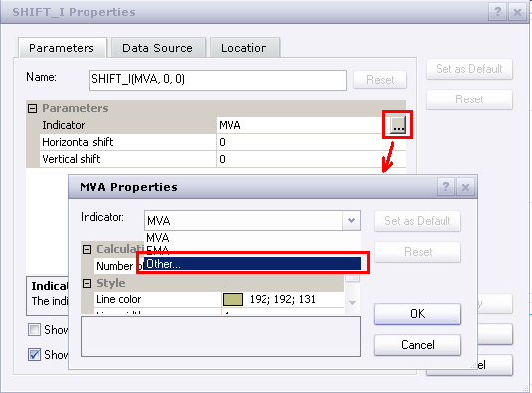Viewport: 532px width, 393px height.
Task: Click help icon in SHIFT_I Properties title bar
Action: tap(497, 12)
